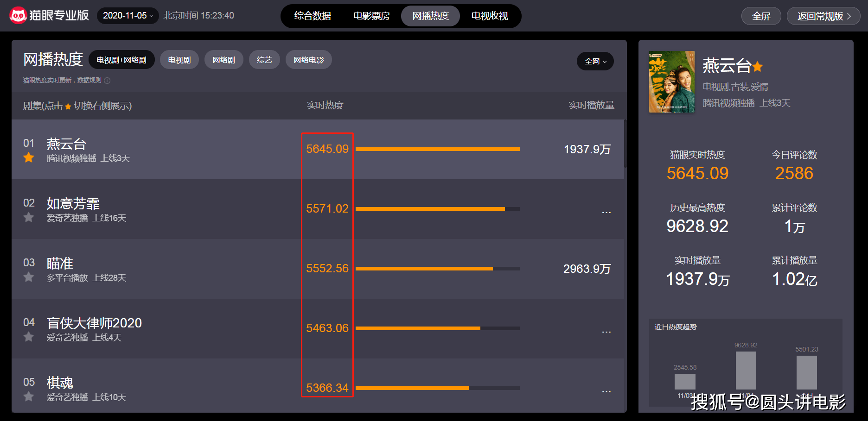Click heat value 5463.06

coord(327,328)
